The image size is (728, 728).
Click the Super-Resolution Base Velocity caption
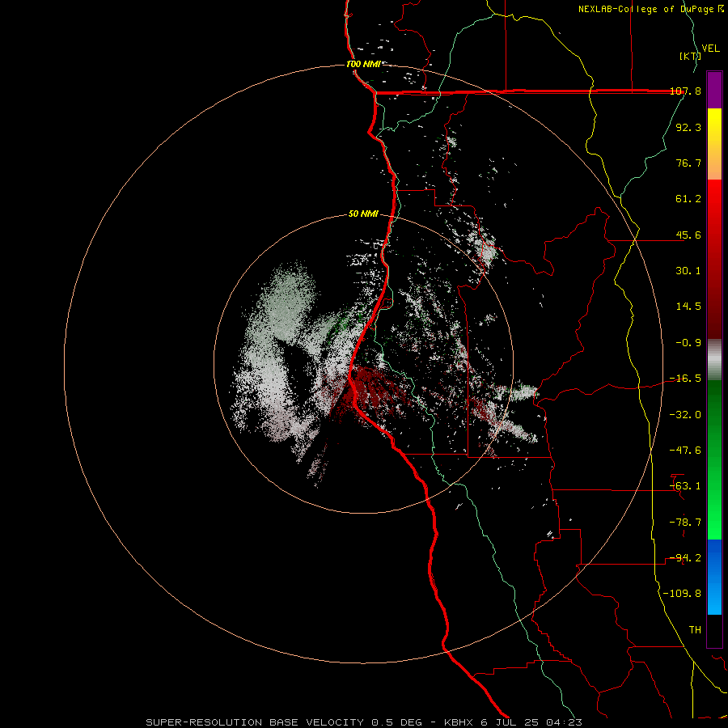[x=363, y=722]
